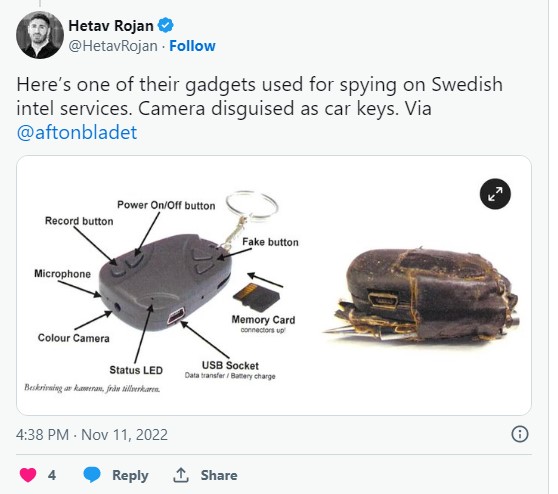This screenshot has height=494, width=558.
Task: Click the Memory Card label in the image
Action: pos(263,320)
